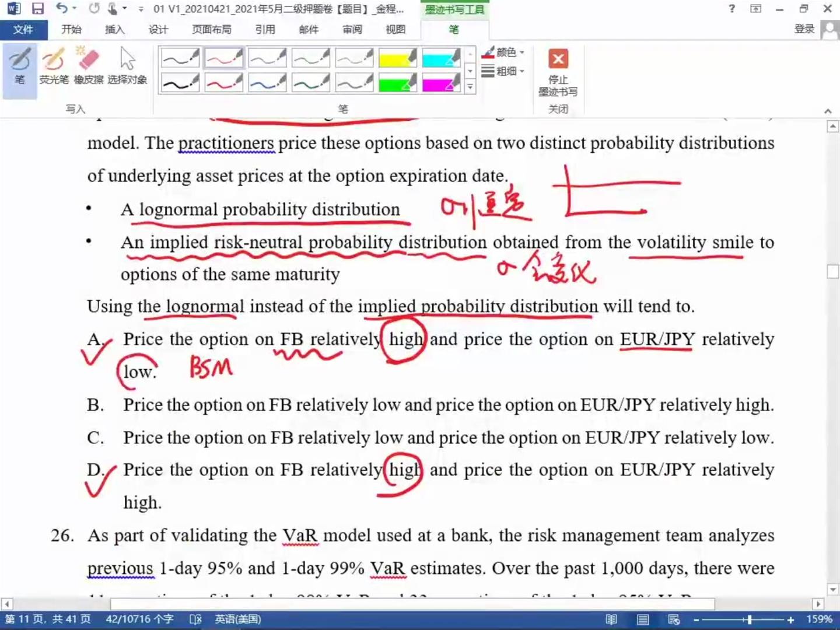
Task: Switch to print layout view in status bar
Action: pos(642,619)
